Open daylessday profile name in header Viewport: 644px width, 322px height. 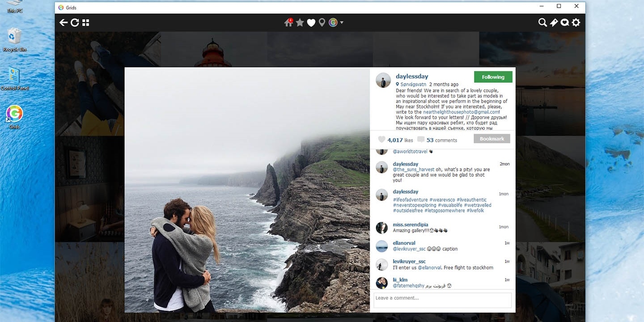pyautogui.click(x=412, y=76)
